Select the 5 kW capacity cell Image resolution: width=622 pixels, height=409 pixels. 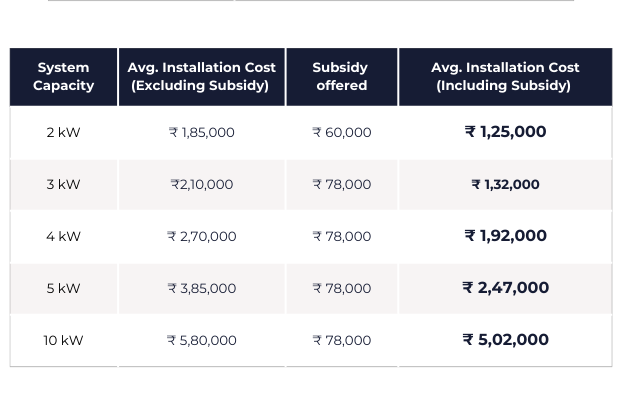click(x=63, y=288)
